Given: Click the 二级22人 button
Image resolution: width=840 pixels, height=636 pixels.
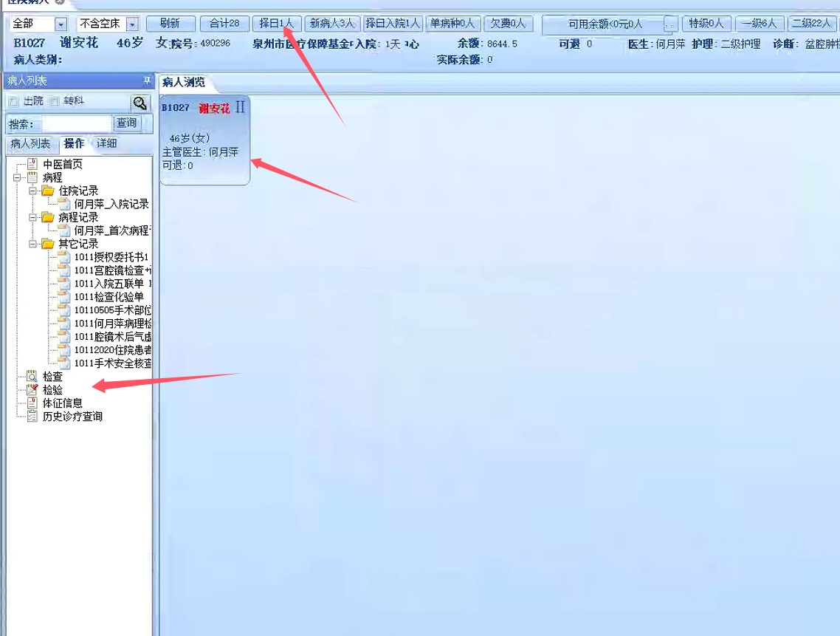Looking at the screenshot, I should pos(811,24).
